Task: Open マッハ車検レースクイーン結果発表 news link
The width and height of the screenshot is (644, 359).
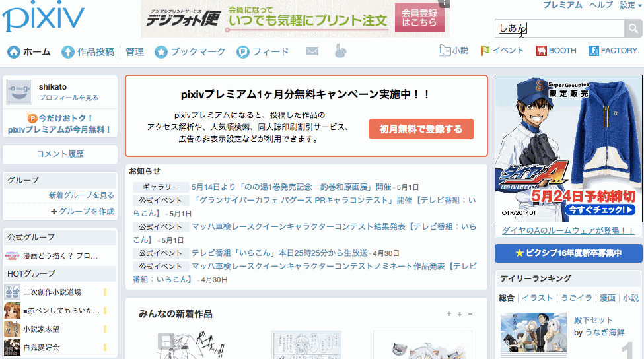Action: [304, 233]
